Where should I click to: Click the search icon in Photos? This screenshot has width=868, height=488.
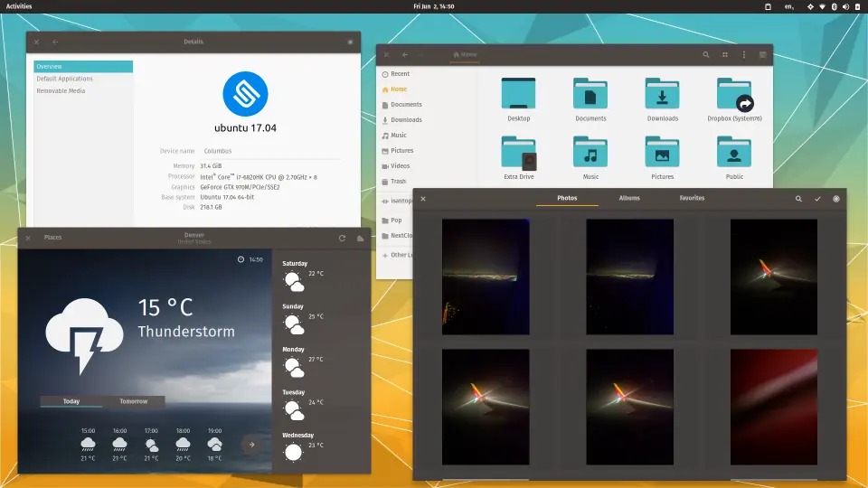coord(798,199)
